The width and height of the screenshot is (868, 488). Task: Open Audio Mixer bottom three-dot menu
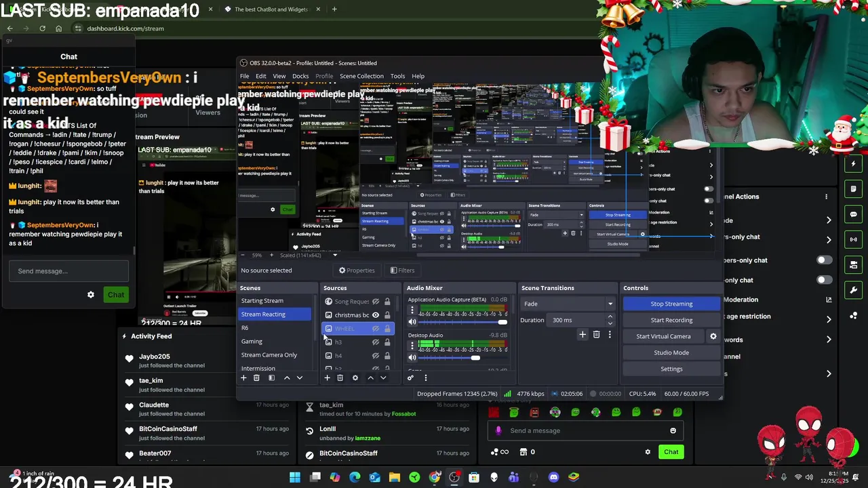coord(425,378)
